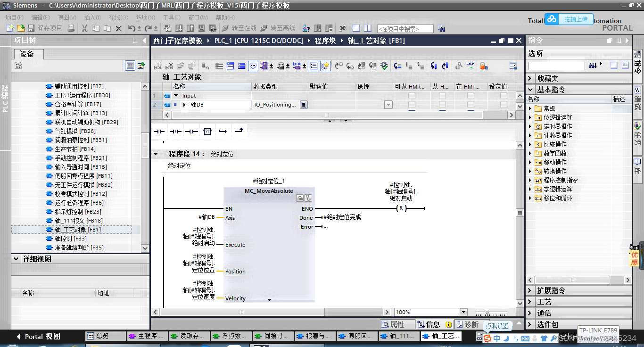Click the close branch icon
The height and width of the screenshot is (347, 644).
(x=239, y=131)
